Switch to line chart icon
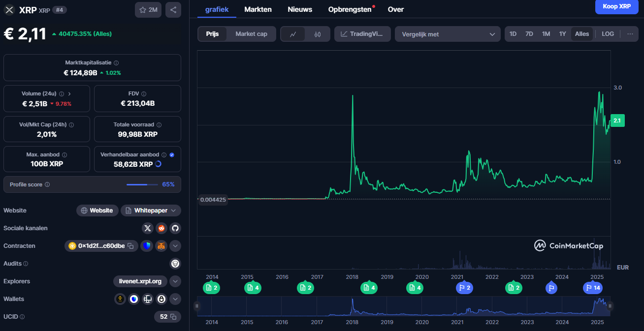Screen dimensions: 644x331 coord(293,34)
